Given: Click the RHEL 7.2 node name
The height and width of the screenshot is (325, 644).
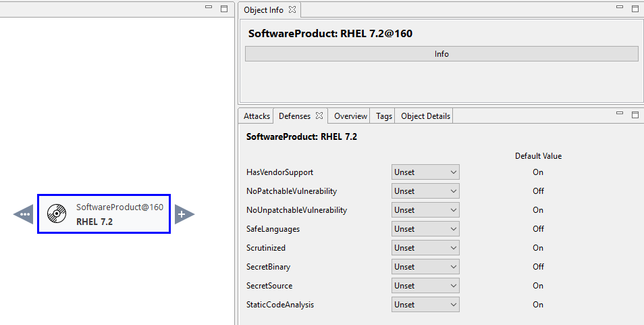Looking at the screenshot, I should point(95,222).
